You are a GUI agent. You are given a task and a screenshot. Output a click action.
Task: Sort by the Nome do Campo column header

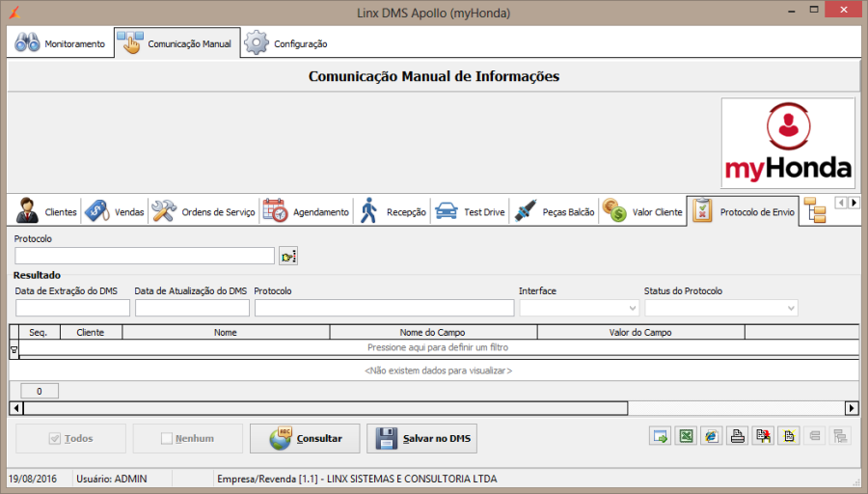[x=433, y=332]
